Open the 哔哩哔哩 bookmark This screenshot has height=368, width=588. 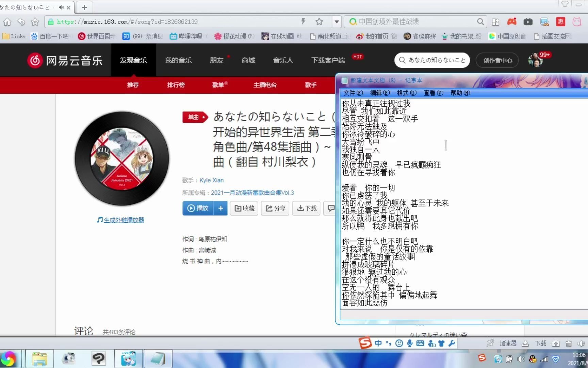(186, 36)
